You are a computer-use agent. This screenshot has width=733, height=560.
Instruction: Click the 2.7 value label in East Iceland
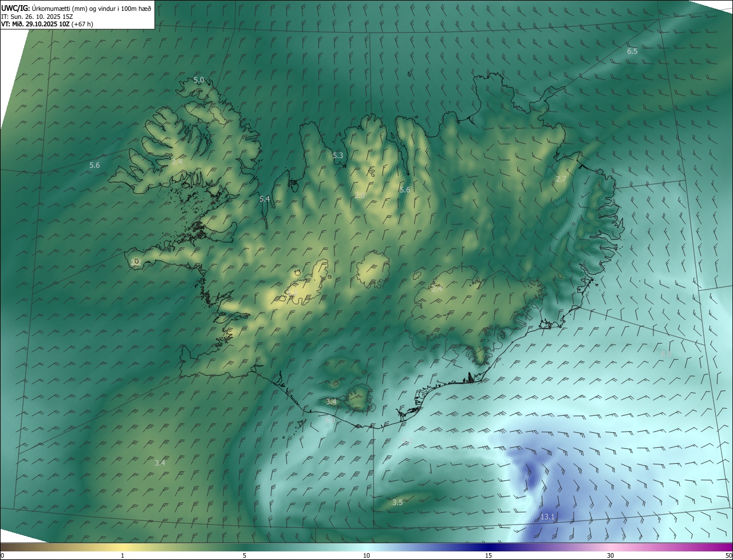[x=561, y=179]
